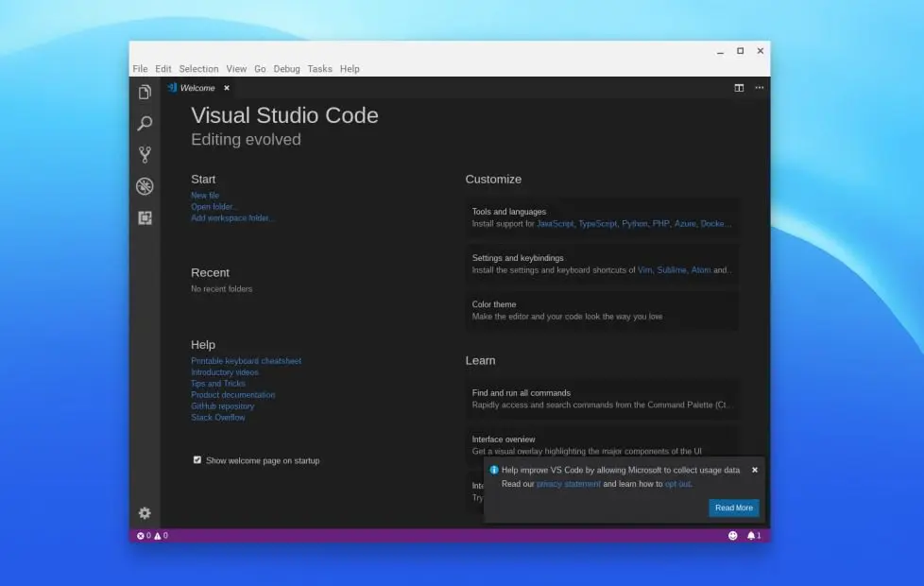Open the Search magnifier in activity bar
This screenshot has height=586, width=924.
click(145, 124)
